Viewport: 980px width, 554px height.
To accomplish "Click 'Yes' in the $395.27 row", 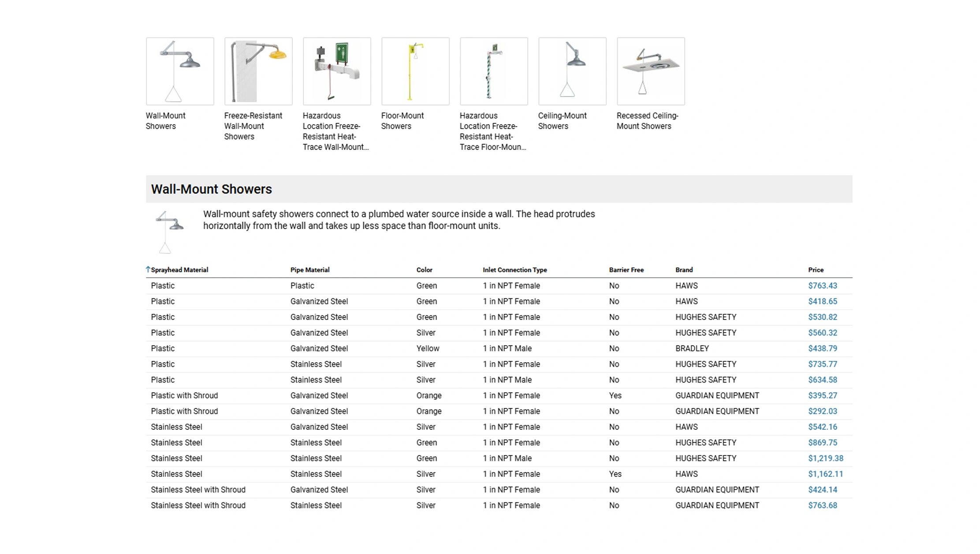I will (x=615, y=395).
